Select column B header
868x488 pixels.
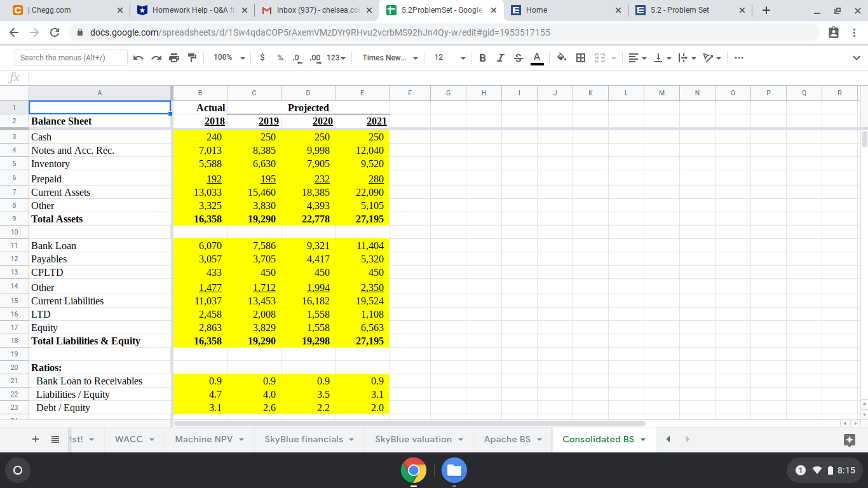coord(200,93)
